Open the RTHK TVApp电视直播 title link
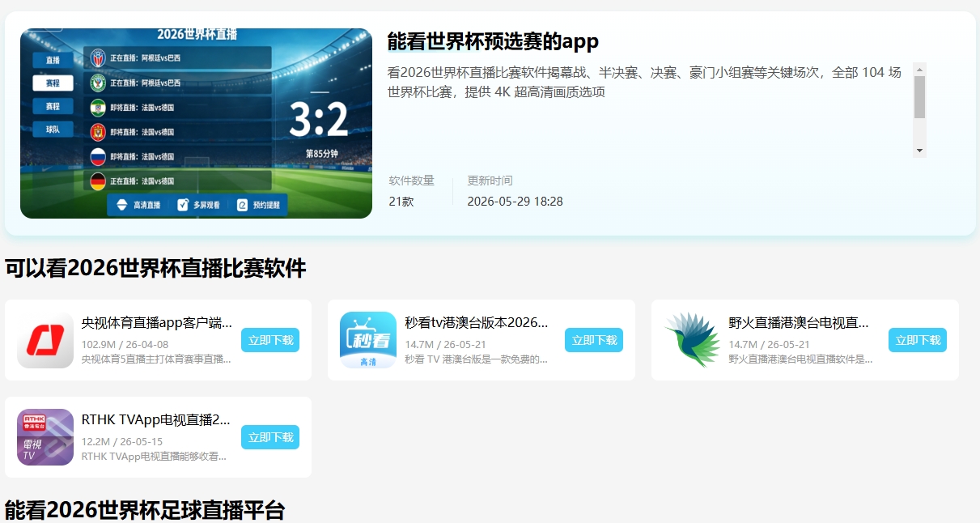The width and height of the screenshot is (980, 523). point(156,419)
